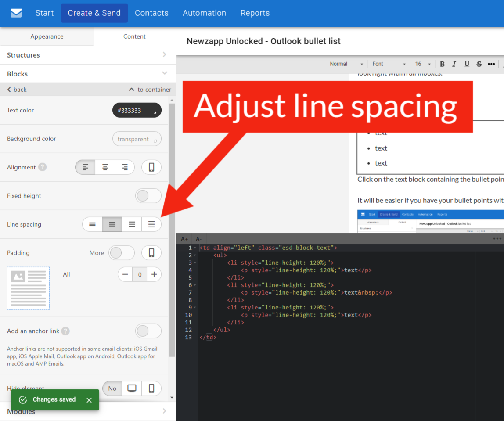Apply bold formatting in text toolbar
Image resolution: width=504 pixels, height=421 pixels.
pos(442,64)
